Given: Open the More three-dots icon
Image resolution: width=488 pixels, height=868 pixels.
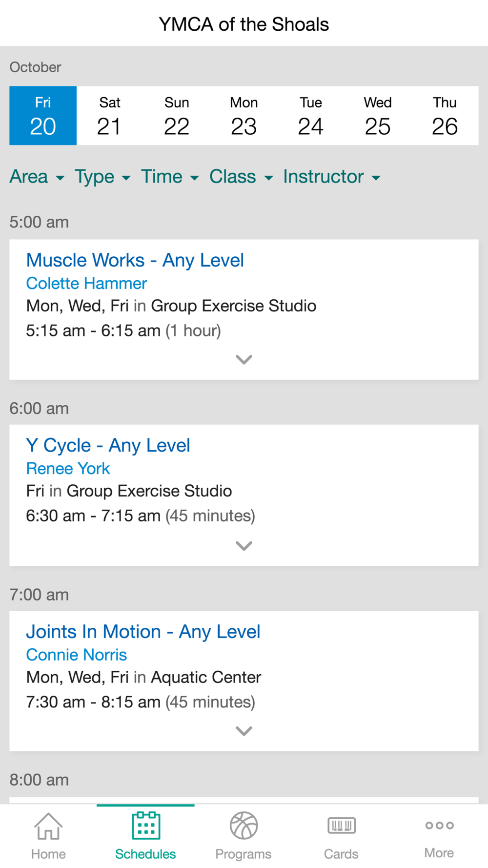Looking at the screenshot, I should tap(439, 826).
